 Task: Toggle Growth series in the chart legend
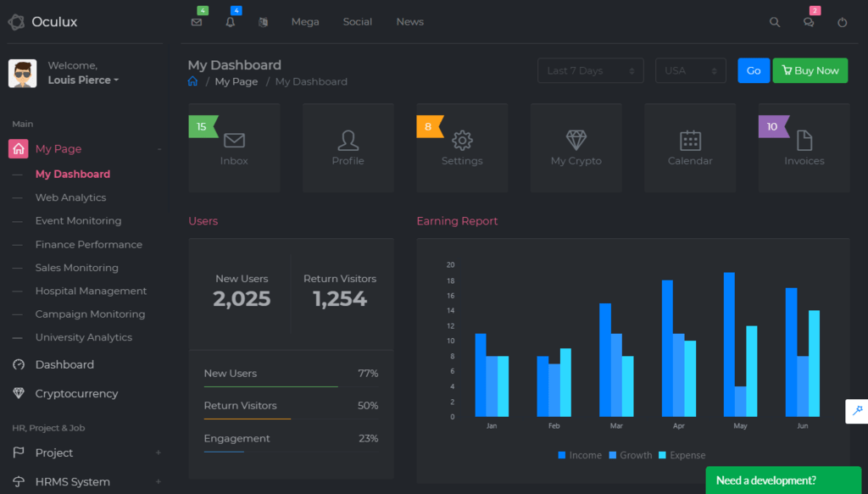click(630, 455)
